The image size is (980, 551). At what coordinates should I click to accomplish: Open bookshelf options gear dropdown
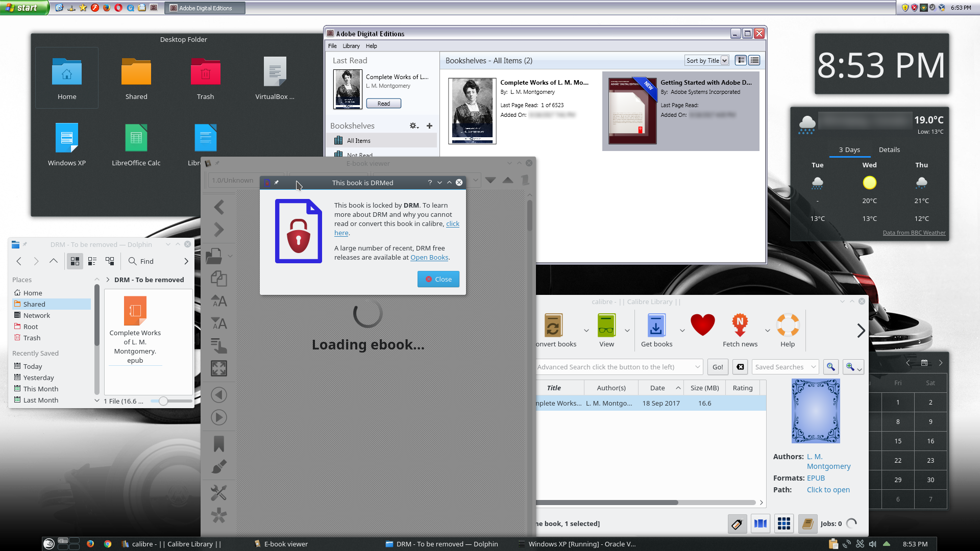coord(414,126)
